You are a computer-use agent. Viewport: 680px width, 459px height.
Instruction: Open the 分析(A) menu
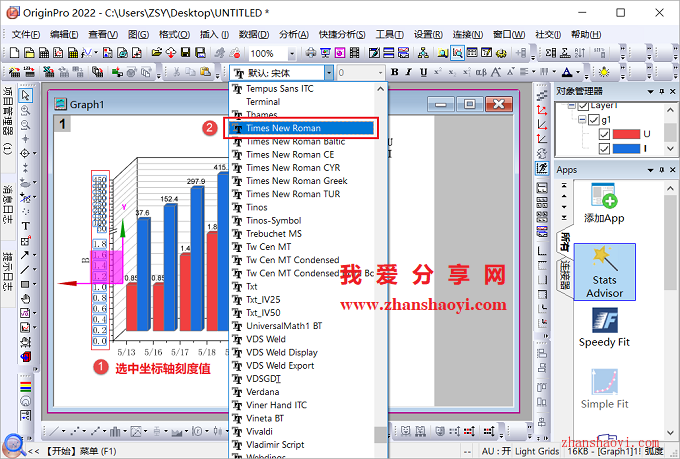coord(294,34)
